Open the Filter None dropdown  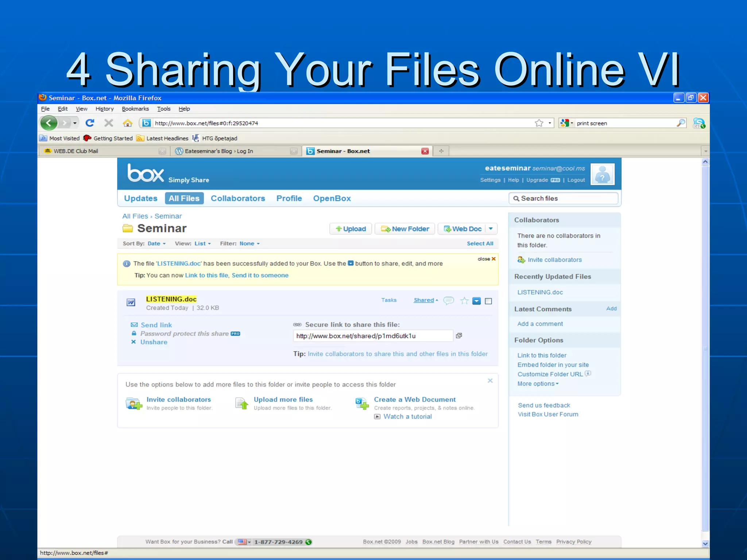(x=250, y=244)
